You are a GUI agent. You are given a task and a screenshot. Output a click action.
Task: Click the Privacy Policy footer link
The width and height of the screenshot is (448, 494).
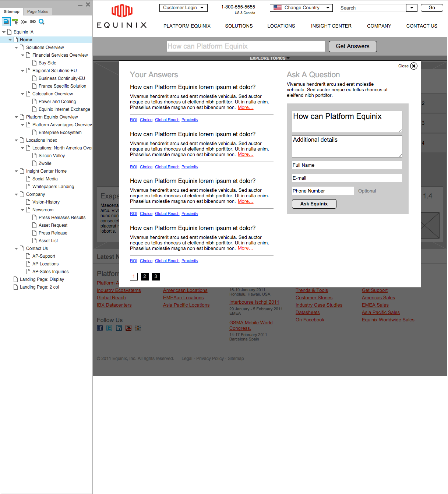[x=210, y=359]
